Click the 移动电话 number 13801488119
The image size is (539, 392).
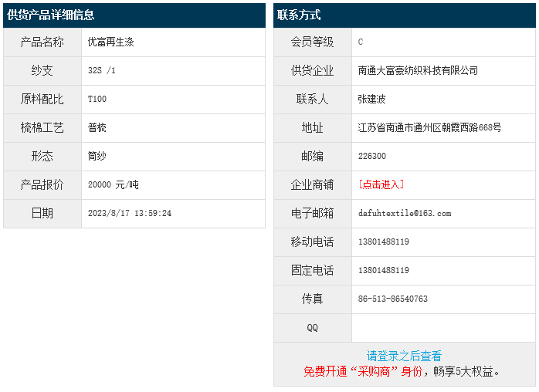pos(384,242)
